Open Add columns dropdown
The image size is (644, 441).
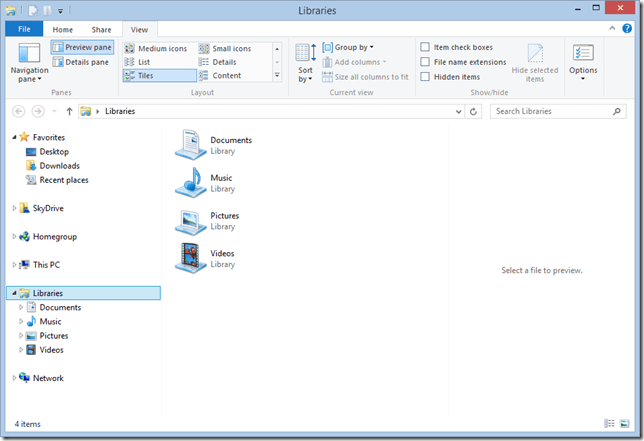[354, 62]
